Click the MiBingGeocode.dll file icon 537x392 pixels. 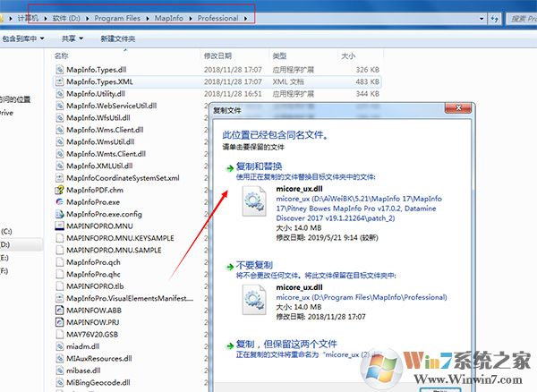[x=60, y=382]
